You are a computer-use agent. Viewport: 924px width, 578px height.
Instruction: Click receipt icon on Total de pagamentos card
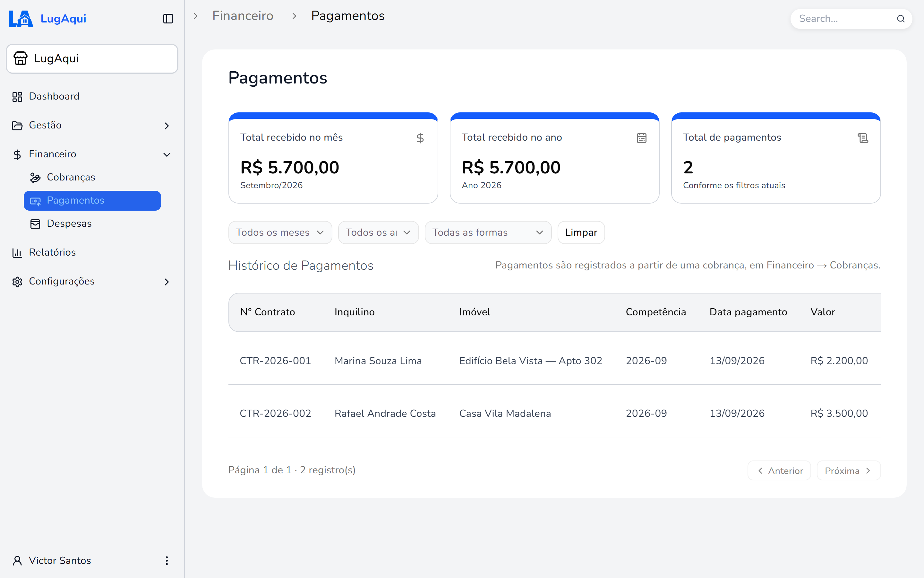[x=863, y=138]
